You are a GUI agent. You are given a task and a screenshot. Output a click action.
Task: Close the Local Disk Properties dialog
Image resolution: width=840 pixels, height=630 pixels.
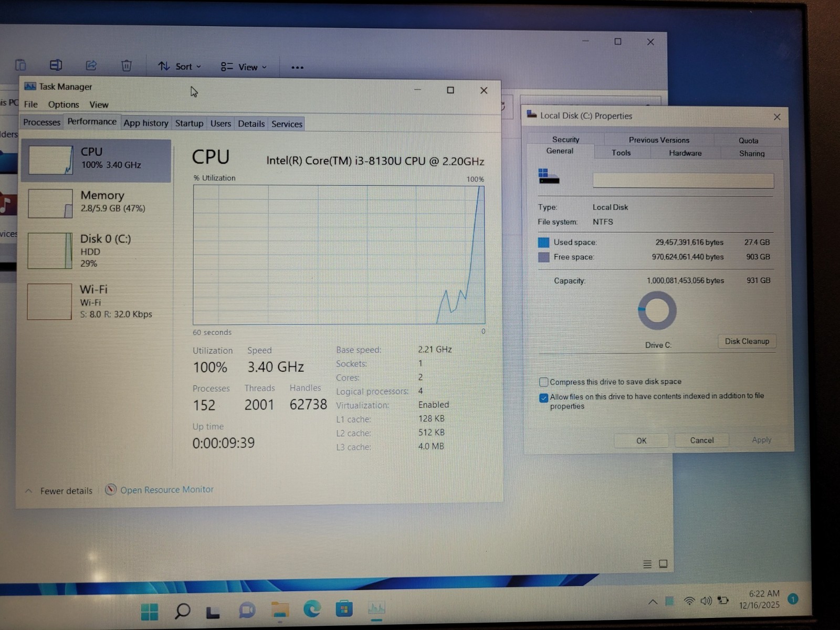tap(777, 117)
